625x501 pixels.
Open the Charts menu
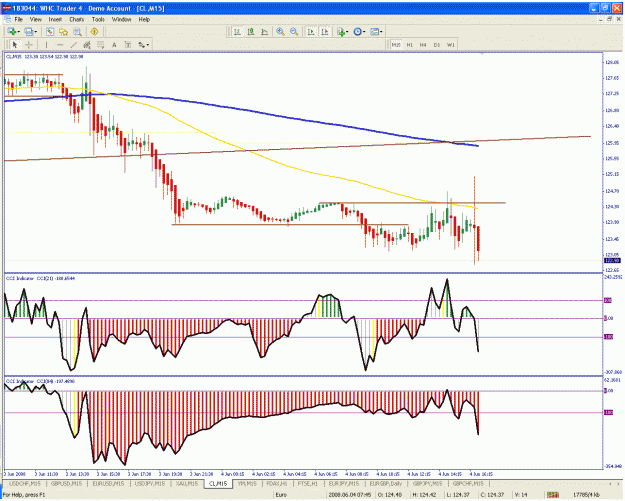(x=77, y=19)
